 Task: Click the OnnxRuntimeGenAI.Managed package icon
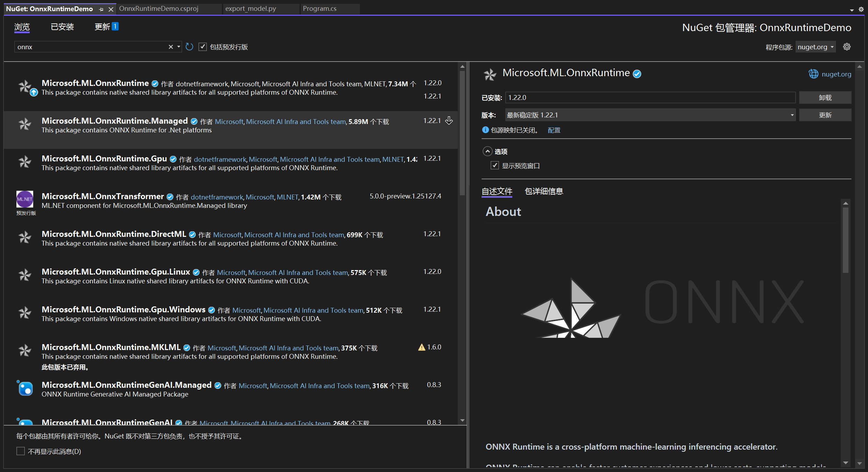pos(25,388)
